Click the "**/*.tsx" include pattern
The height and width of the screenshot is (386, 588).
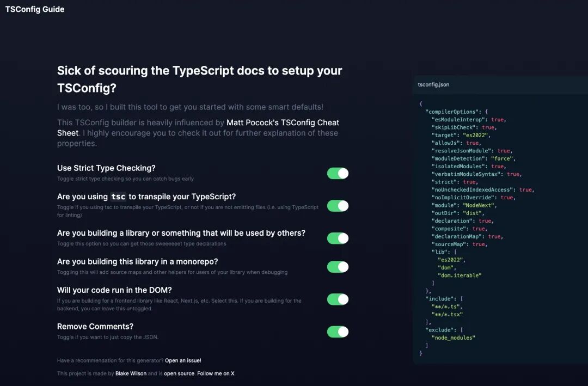447,314
